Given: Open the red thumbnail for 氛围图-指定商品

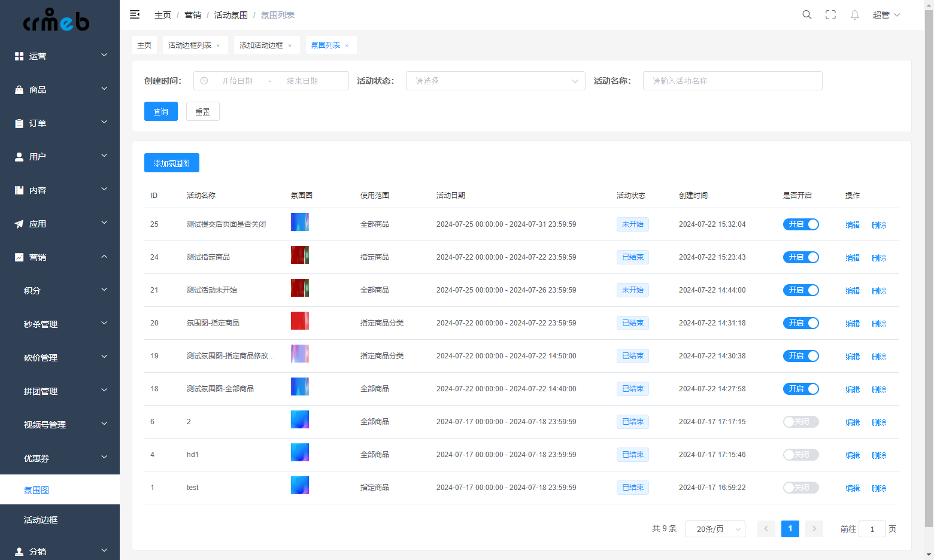Looking at the screenshot, I should 300,321.
